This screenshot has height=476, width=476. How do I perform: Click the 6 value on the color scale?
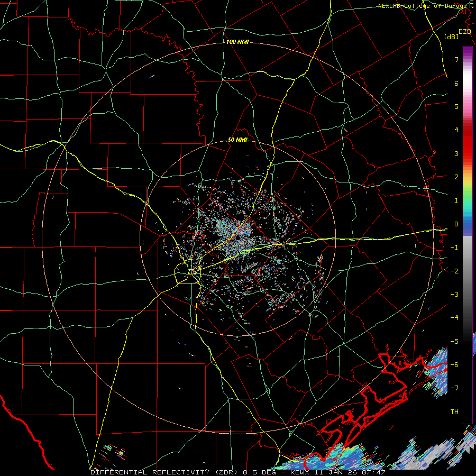[x=456, y=83]
